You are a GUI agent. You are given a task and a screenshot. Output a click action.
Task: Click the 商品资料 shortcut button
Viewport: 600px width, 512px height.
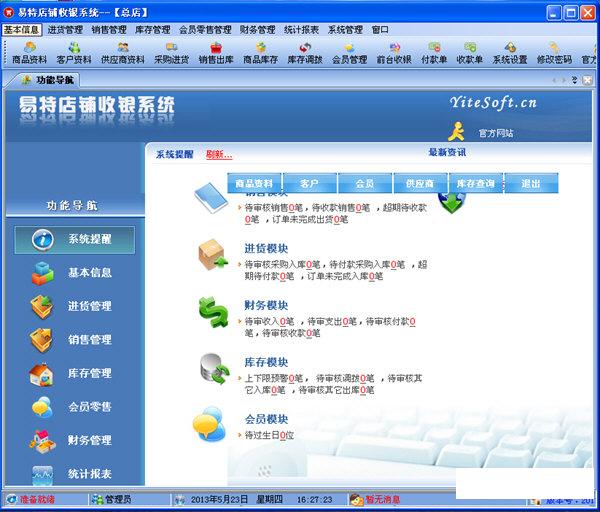pos(254,183)
